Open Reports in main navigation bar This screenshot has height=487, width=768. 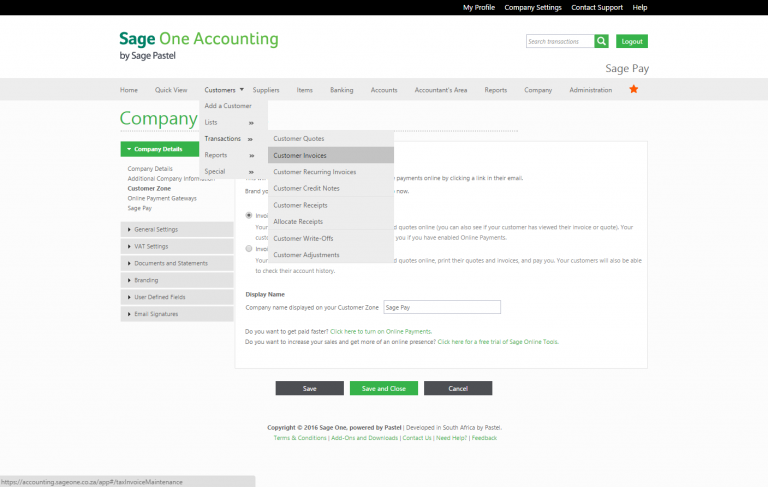[496, 90]
